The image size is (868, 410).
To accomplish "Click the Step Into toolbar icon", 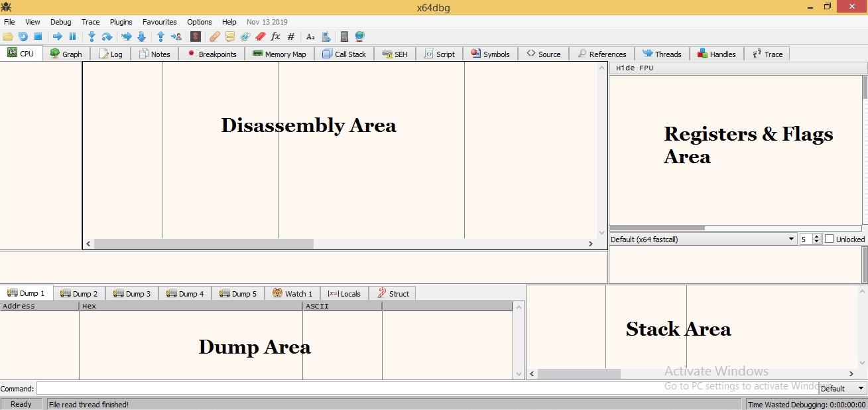I will 92,36.
